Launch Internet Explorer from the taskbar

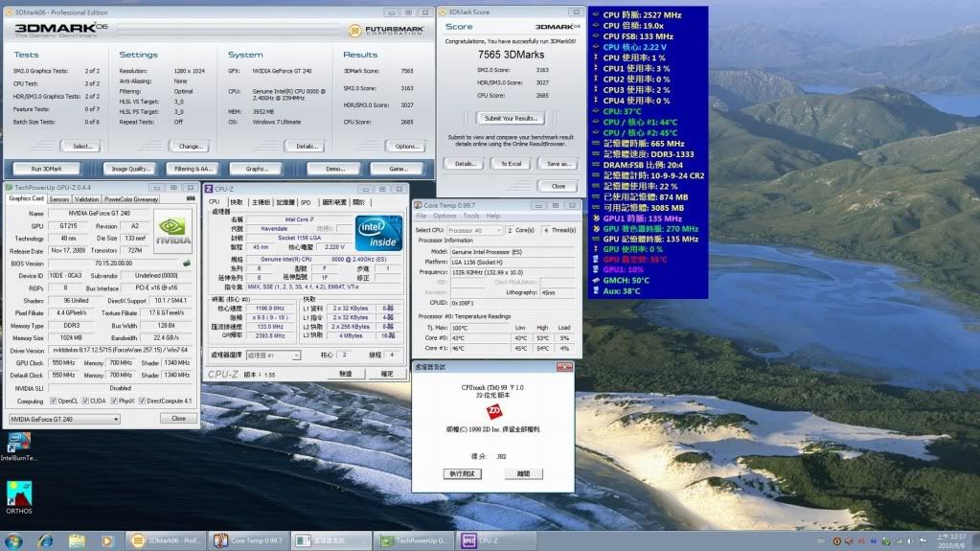point(45,540)
